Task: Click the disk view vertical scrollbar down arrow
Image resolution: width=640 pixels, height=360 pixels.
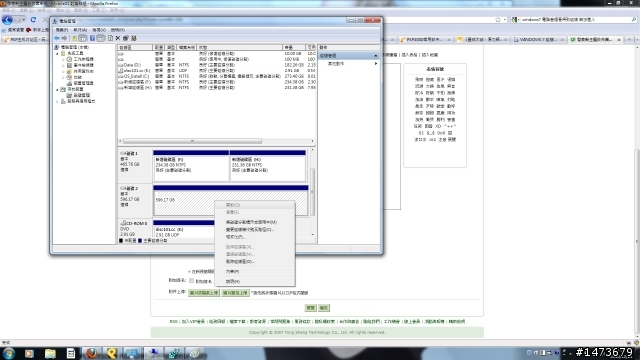Action: [313, 235]
